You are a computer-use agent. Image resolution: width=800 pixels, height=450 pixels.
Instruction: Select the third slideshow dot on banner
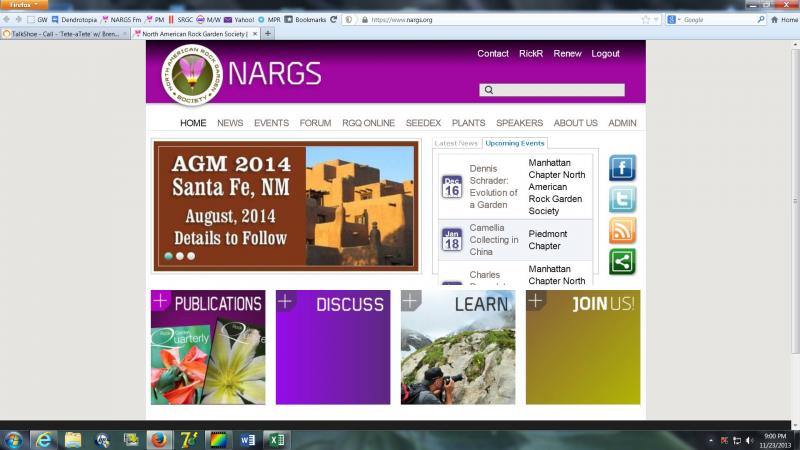[191, 256]
